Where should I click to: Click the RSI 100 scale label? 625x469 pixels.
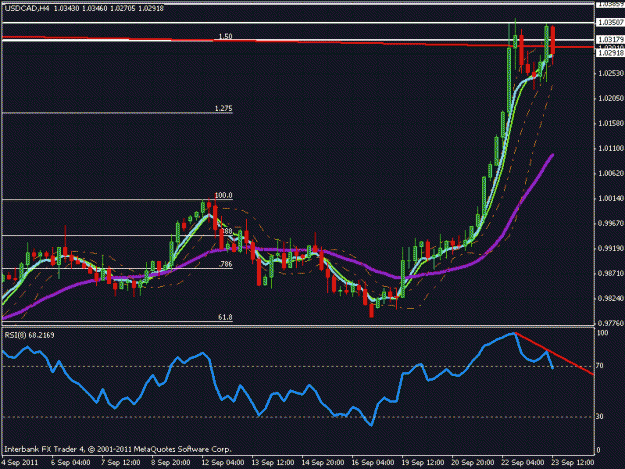[602, 333]
